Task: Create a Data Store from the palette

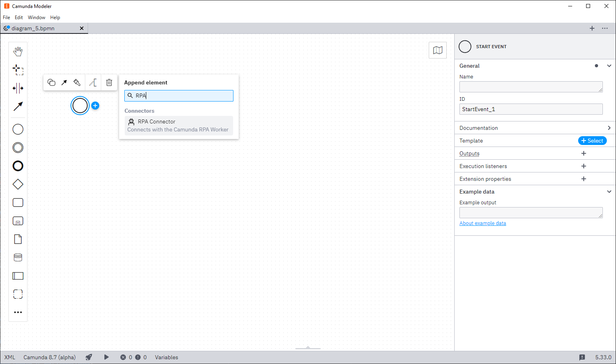Action: coord(18,257)
